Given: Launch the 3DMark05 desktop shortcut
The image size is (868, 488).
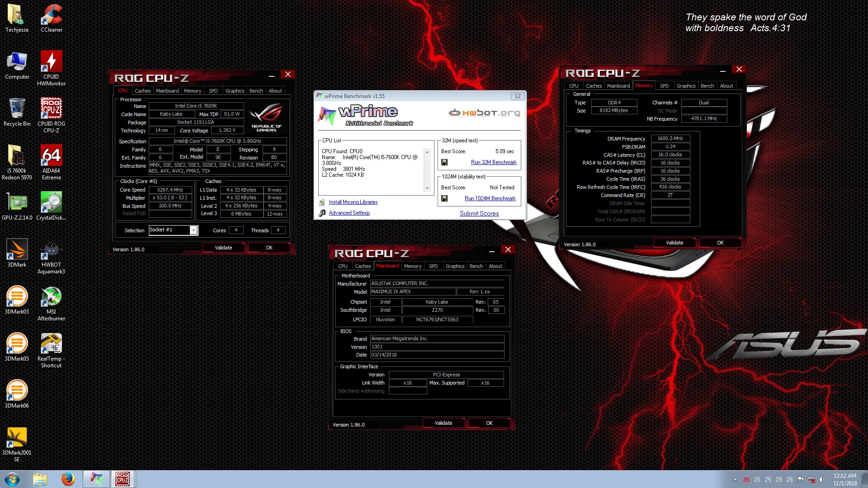Looking at the screenshot, I should (17, 347).
